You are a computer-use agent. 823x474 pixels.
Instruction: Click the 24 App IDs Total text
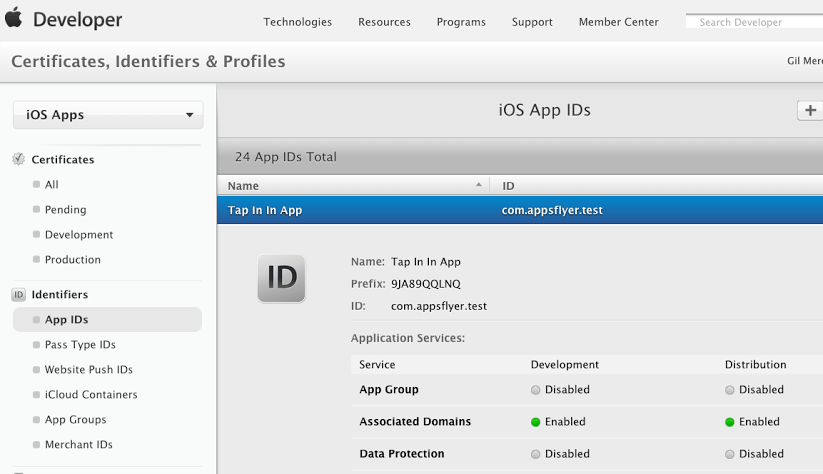(286, 157)
